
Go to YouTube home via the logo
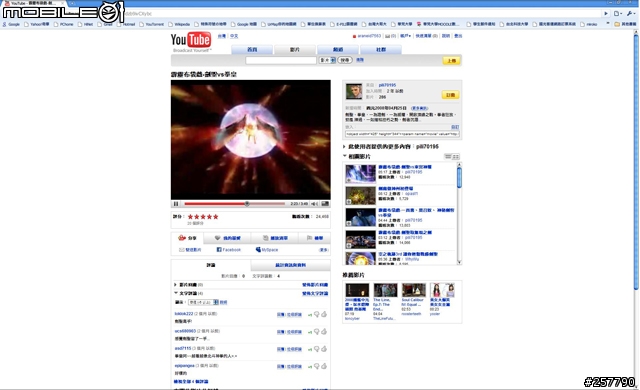(191, 40)
